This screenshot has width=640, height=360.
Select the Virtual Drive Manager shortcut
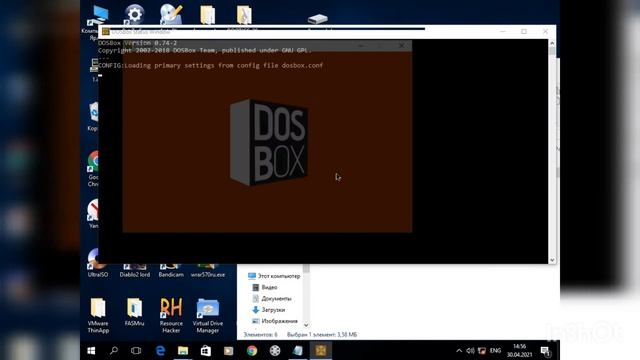pyautogui.click(x=208, y=315)
